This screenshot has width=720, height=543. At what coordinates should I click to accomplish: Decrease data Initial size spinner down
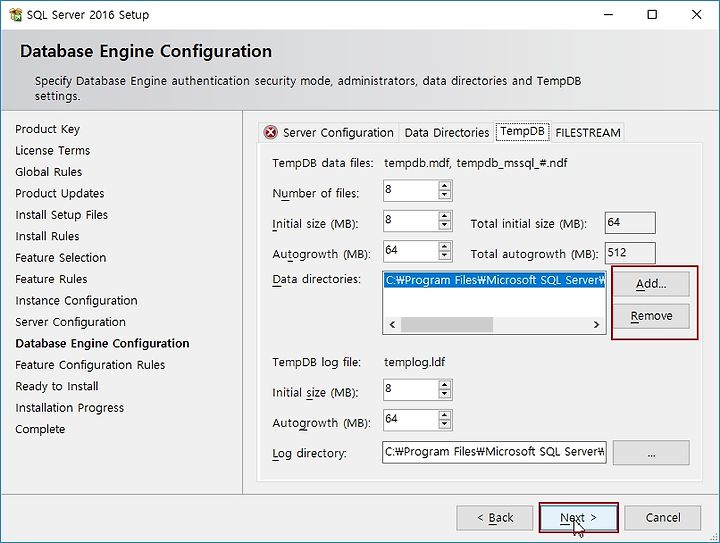[444, 225]
